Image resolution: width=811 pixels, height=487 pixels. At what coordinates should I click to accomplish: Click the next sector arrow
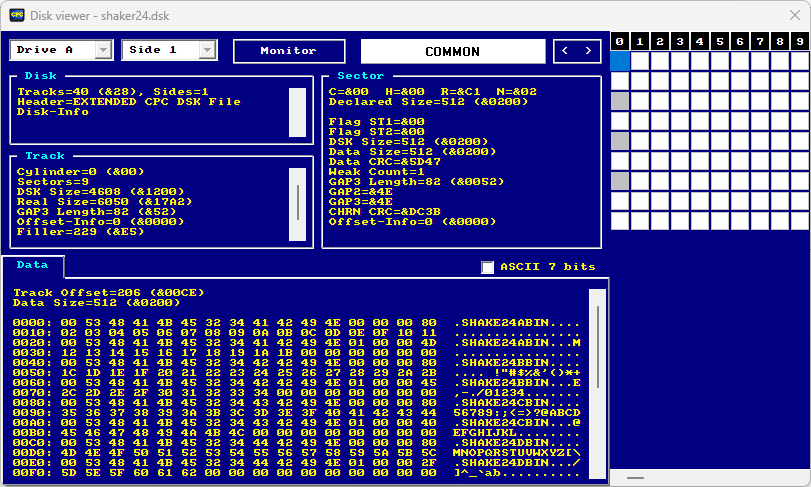click(x=588, y=51)
